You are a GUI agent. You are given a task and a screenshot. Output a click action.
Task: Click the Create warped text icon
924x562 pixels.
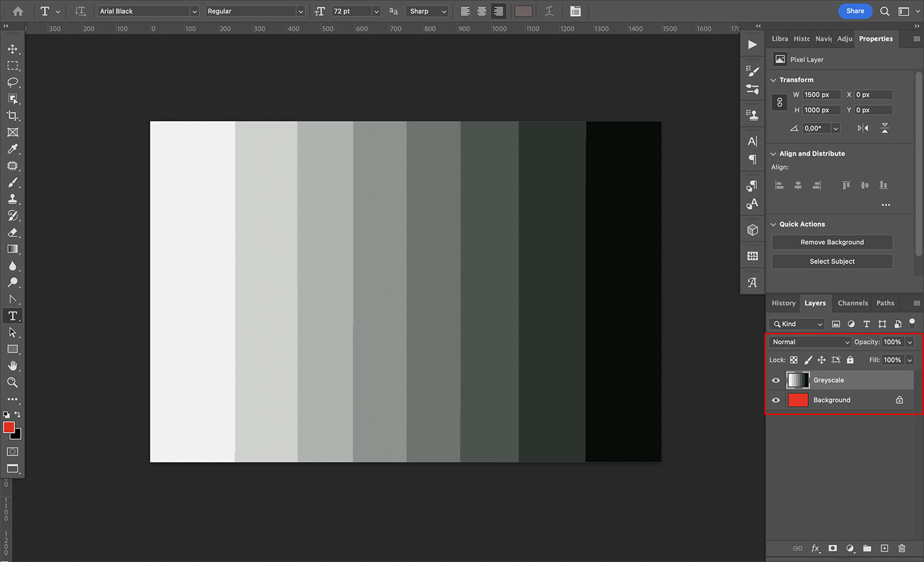(x=549, y=11)
